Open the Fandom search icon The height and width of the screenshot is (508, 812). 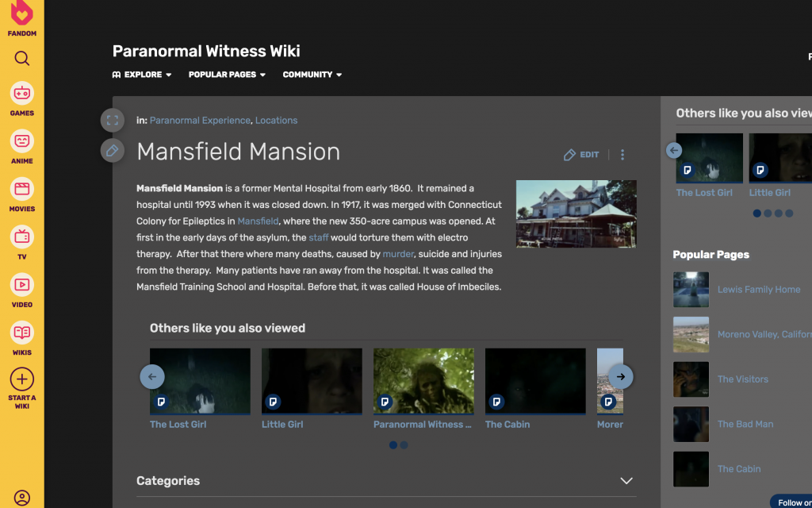22,59
